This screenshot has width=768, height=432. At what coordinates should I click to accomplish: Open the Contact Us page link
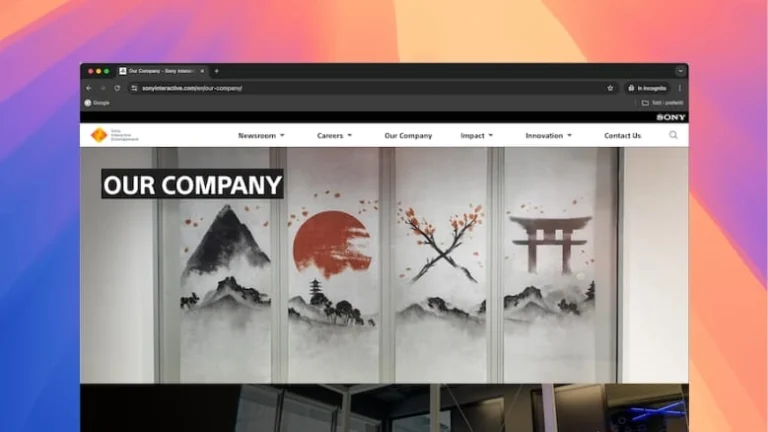622,136
